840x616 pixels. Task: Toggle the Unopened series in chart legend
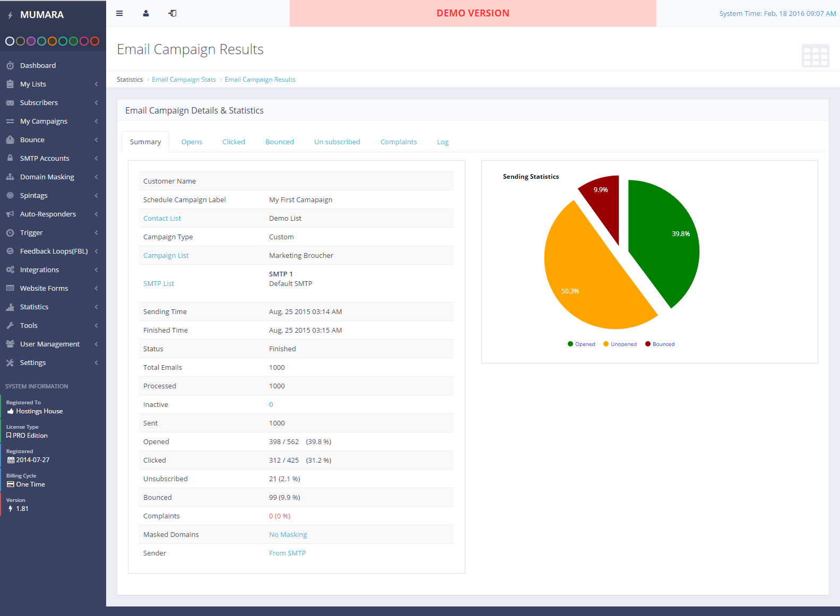point(620,344)
